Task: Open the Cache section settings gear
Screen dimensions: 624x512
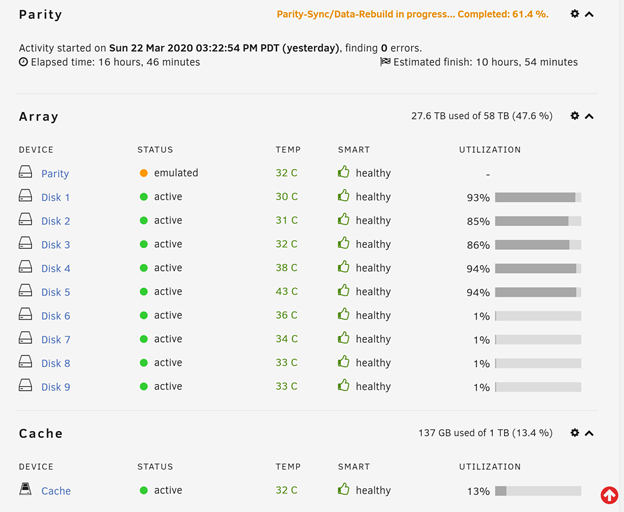Action: 575,432
